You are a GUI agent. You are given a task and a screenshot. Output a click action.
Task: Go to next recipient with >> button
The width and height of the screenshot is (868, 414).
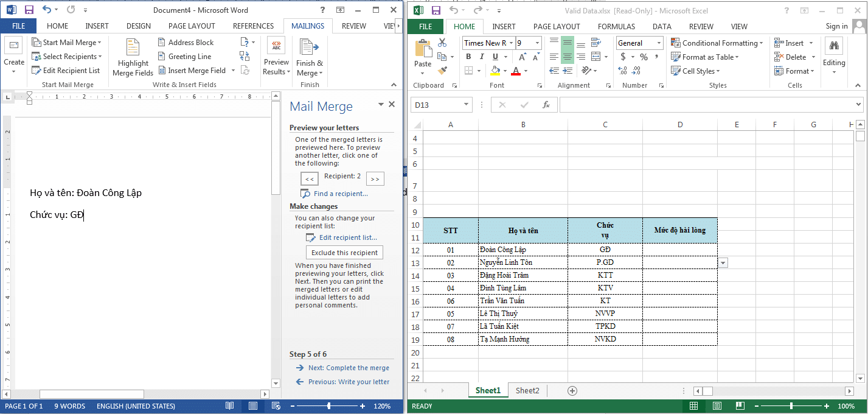(375, 178)
